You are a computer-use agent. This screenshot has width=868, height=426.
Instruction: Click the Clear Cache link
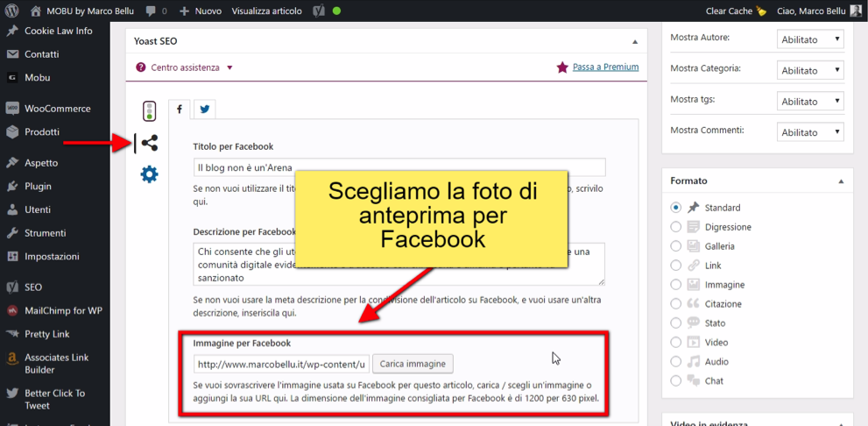point(730,11)
